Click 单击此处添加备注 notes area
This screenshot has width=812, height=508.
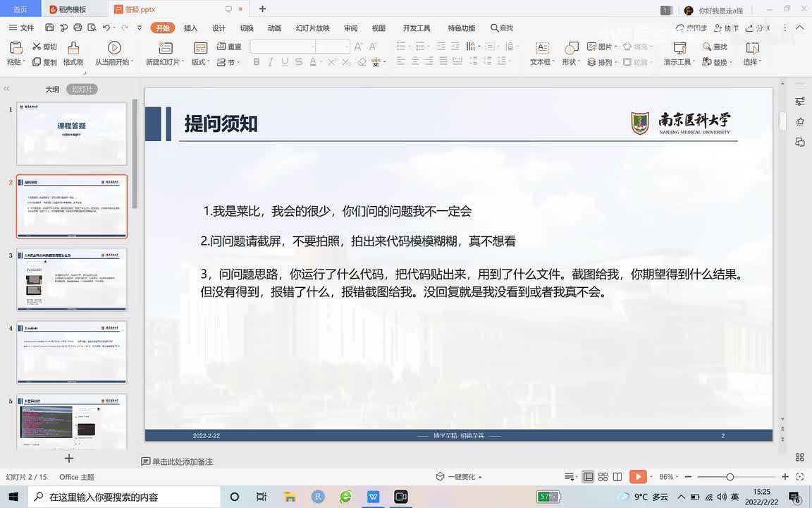coord(183,461)
